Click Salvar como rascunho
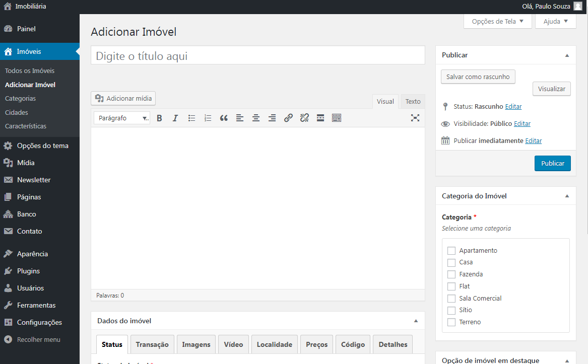The image size is (588, 364). point(478,77)
